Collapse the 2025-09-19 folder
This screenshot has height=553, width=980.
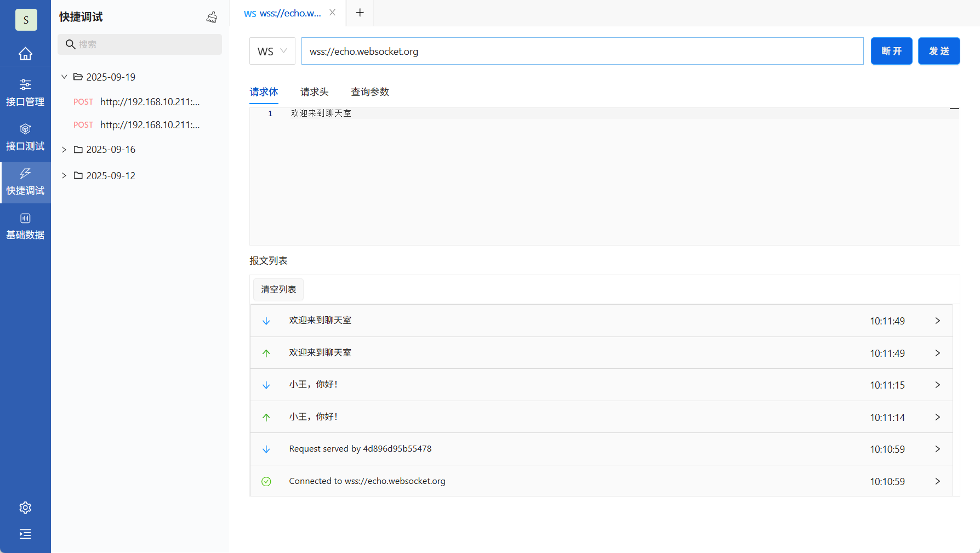coord(64,77)
